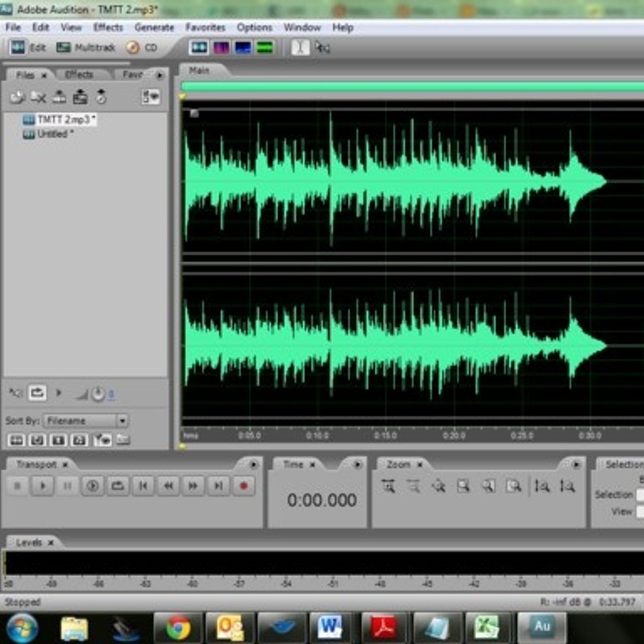Open the File menu
Viewport: 644px width, 644px height.
pos(13,28)
